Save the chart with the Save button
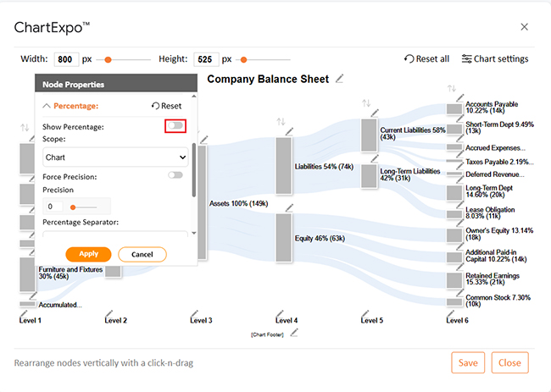Viewport: 551px width, 392px height. (468, 362)
